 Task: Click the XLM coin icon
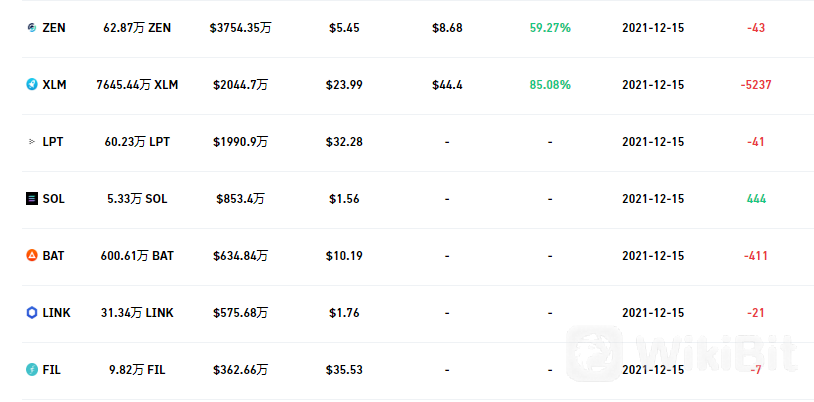[32, 85]
